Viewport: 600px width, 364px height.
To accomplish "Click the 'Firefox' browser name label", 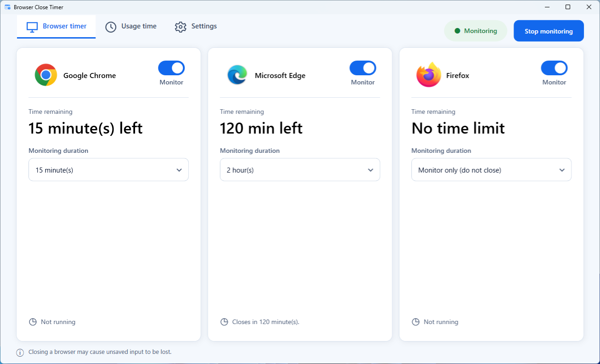I will tap(458, 76).
